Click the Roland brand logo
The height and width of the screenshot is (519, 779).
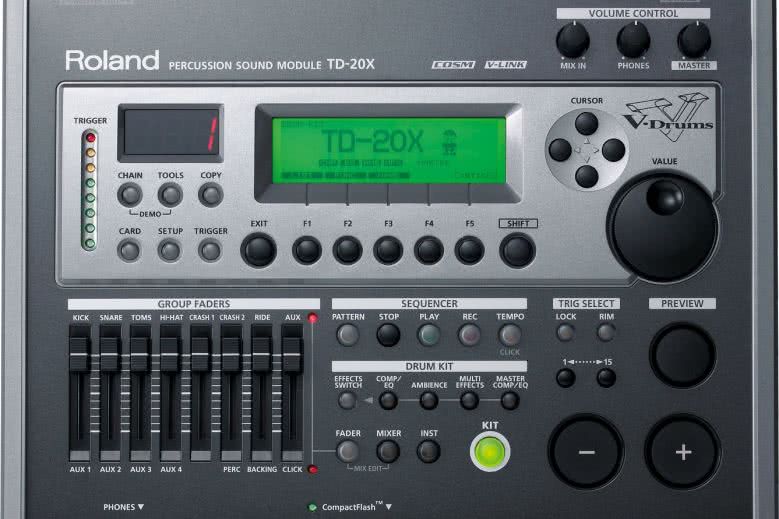(x=112, y=60)
